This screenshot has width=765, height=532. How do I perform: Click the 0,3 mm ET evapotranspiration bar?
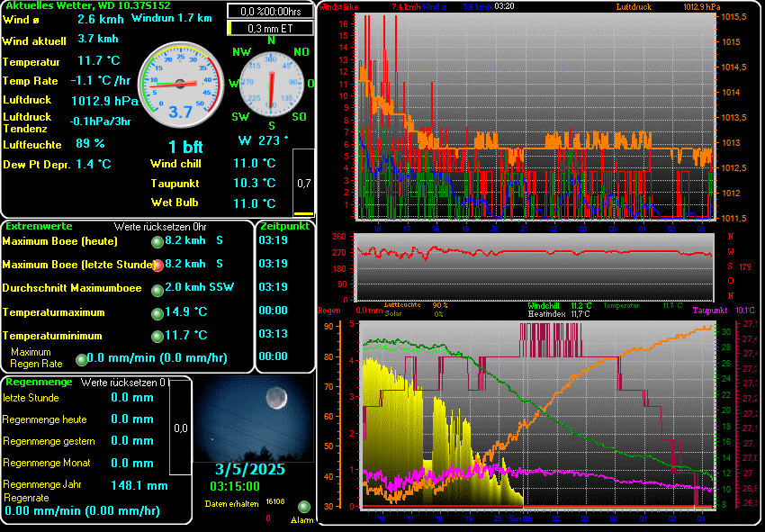click(x=270, y=28)
